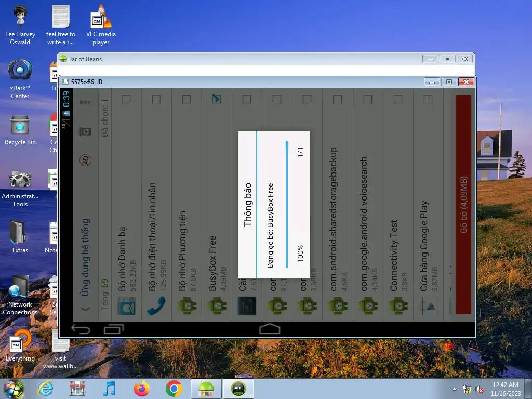Tick checkbox of the 3,88KB app row
This screenshot has width=532, height=399.
(x=307, y=99)
